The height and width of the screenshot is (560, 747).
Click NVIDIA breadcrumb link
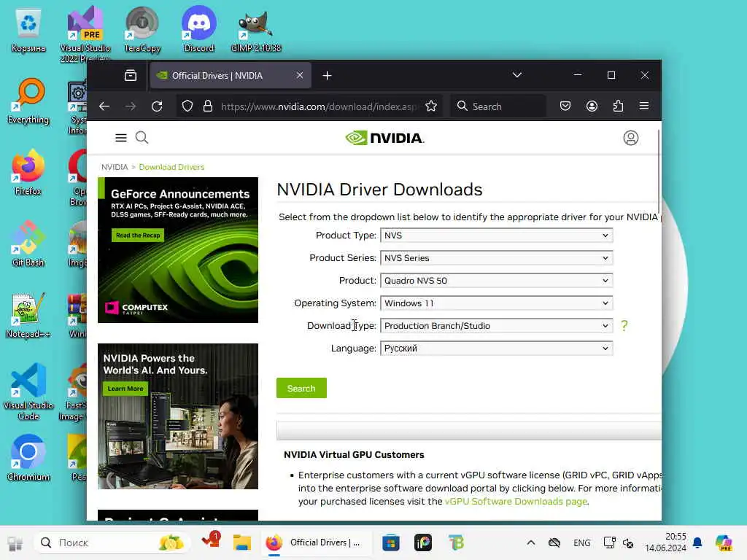115,167
